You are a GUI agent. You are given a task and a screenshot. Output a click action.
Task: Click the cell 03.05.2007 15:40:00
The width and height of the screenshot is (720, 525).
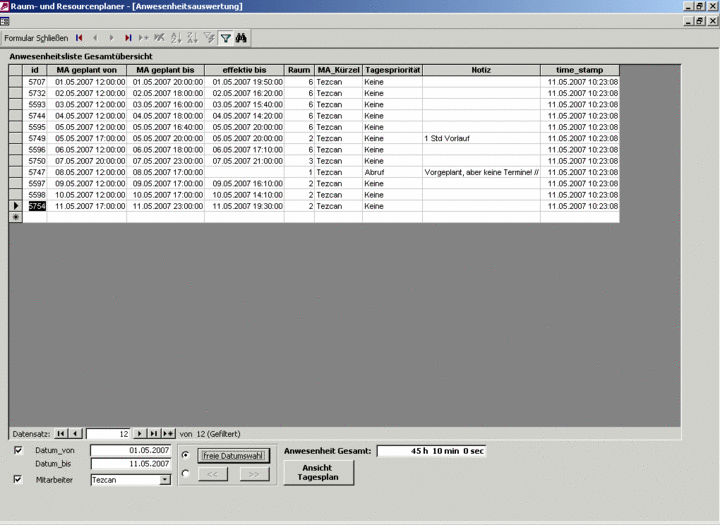(244, 104)
